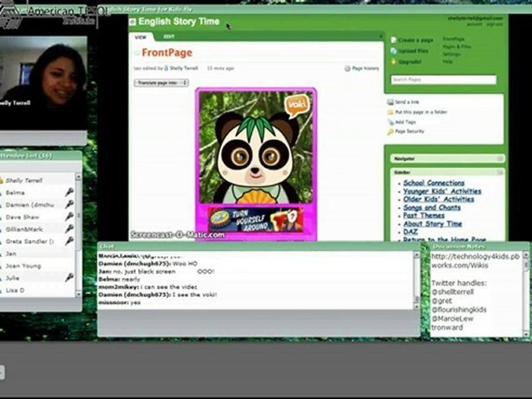Viewport: 532px width, 399px height.
Task: Click @flourishingkids in Discussion Notes
Action: [459, 309]
